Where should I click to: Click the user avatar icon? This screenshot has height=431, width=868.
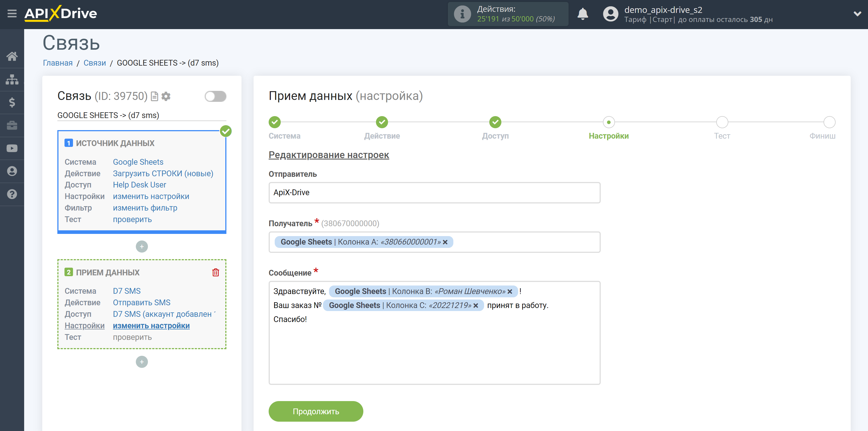pyautogui.click(x=610, y=14)
